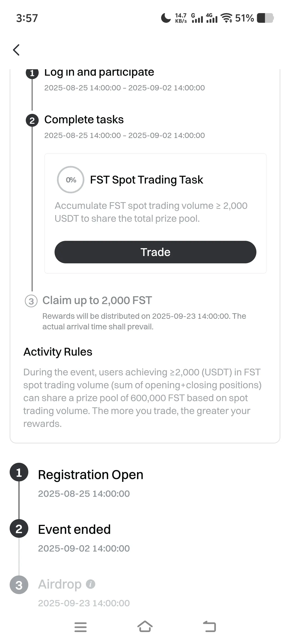Tap the Airdrop step label
Image resolution: width=290 pixels, height=644 pixels.
[60, 584]
